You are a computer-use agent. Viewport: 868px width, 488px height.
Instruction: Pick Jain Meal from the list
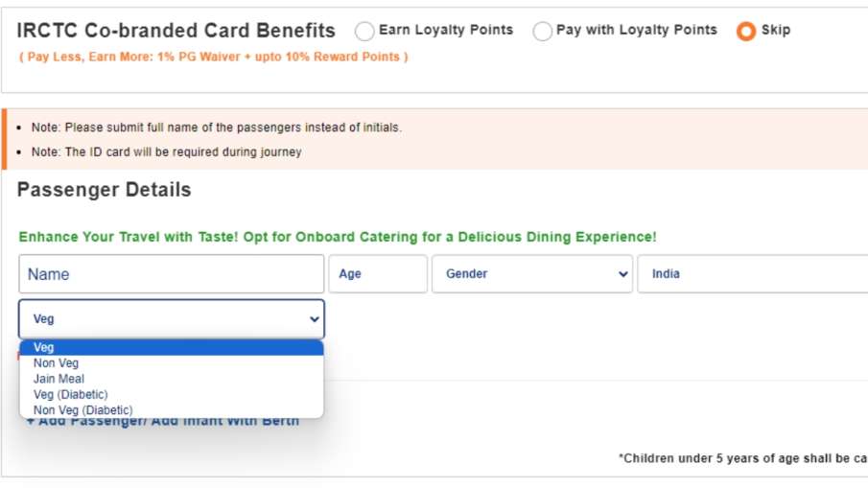(59, 379)
